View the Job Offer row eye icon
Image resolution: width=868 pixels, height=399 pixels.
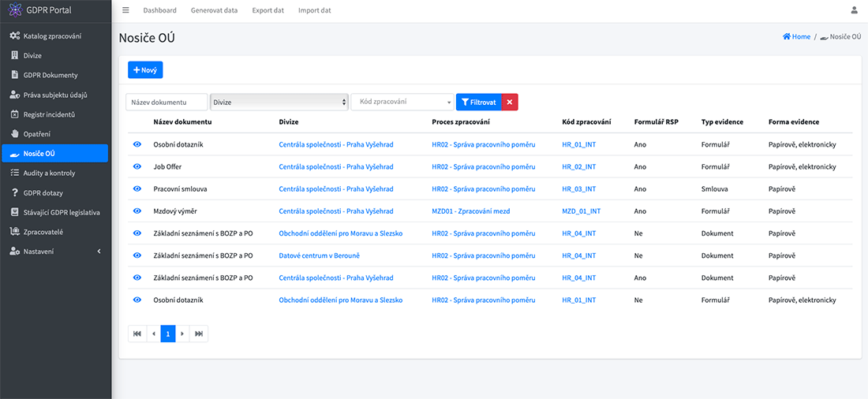(x=137, y=167)
